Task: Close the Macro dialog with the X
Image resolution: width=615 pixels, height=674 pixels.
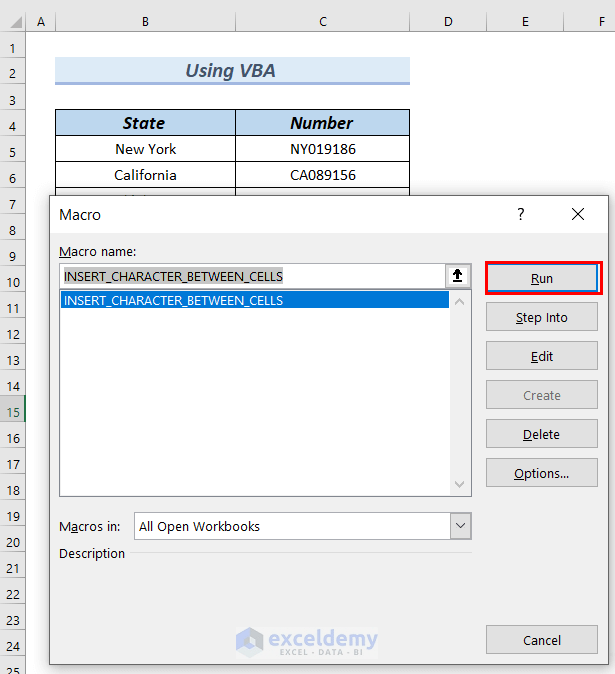Action: click(x=578, y=214)
